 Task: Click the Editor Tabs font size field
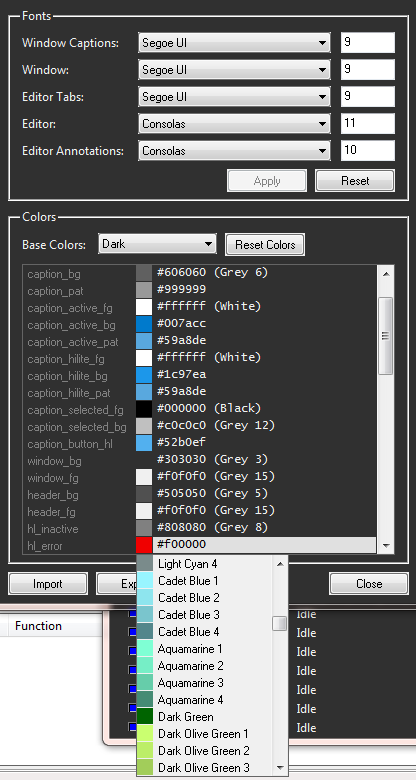pos(367,97)
